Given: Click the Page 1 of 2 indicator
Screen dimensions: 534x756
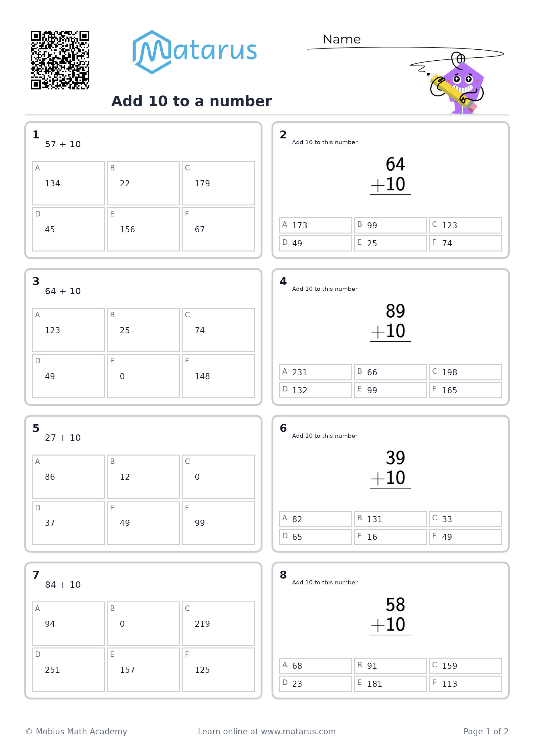Looking at the screenshot, I should click(486, 732).
